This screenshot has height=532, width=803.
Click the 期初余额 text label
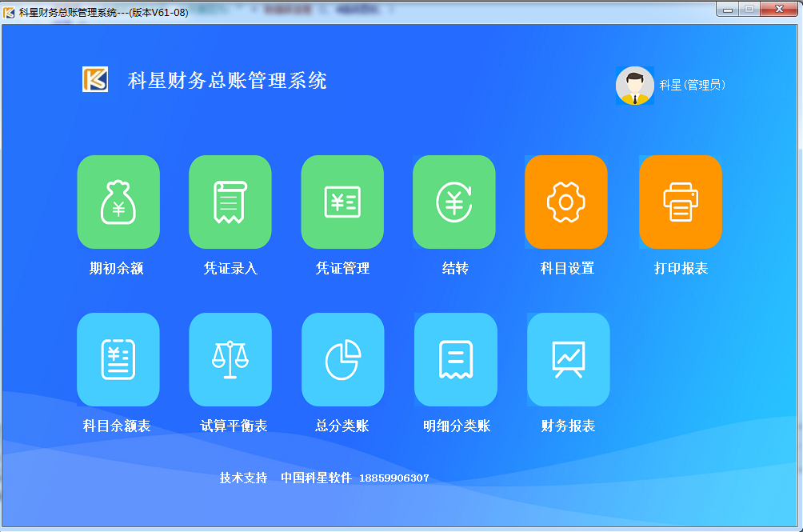coord(117,269)
